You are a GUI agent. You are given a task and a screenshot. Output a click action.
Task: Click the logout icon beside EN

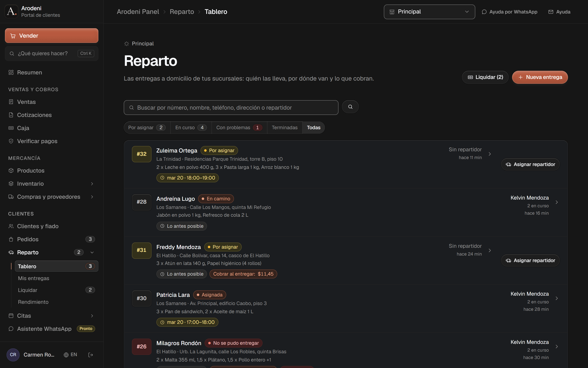91,355
